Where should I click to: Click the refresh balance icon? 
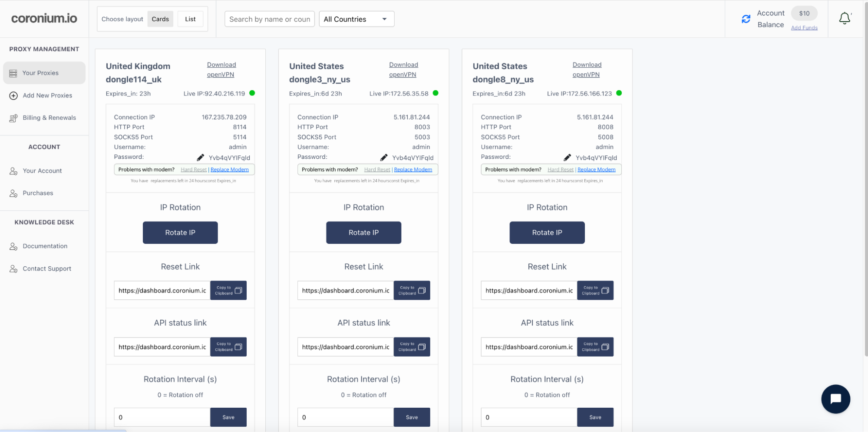[746, 19]
